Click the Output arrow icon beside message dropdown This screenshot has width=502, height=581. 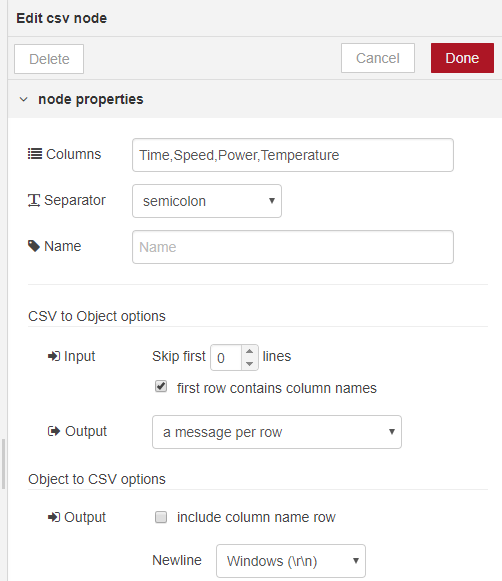pos(54,431)
